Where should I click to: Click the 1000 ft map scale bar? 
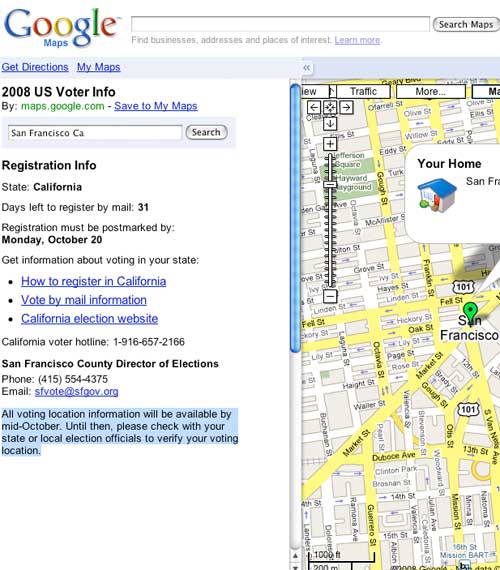pos(341,557)
